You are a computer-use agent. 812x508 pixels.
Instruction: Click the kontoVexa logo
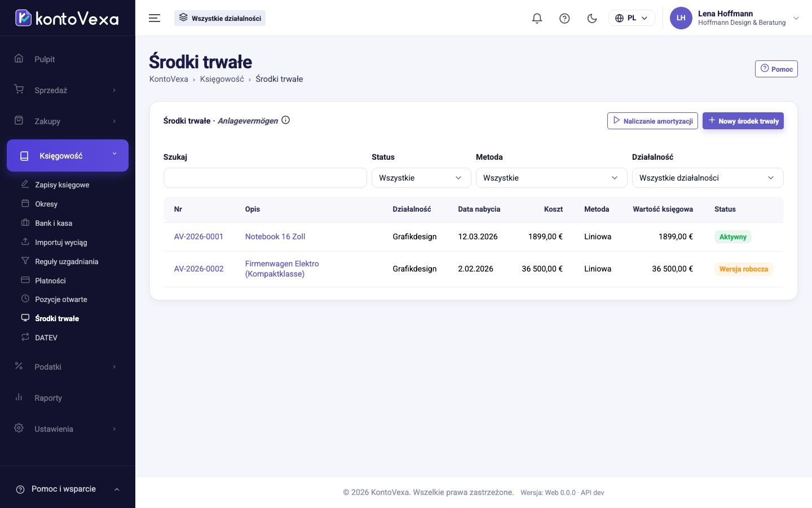pyautogui.click(x=67, y=18)
